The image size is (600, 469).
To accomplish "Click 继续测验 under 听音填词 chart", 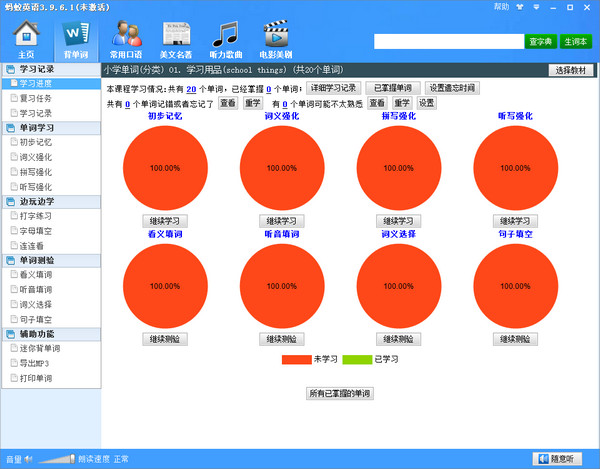I will (x=282, y=339).
